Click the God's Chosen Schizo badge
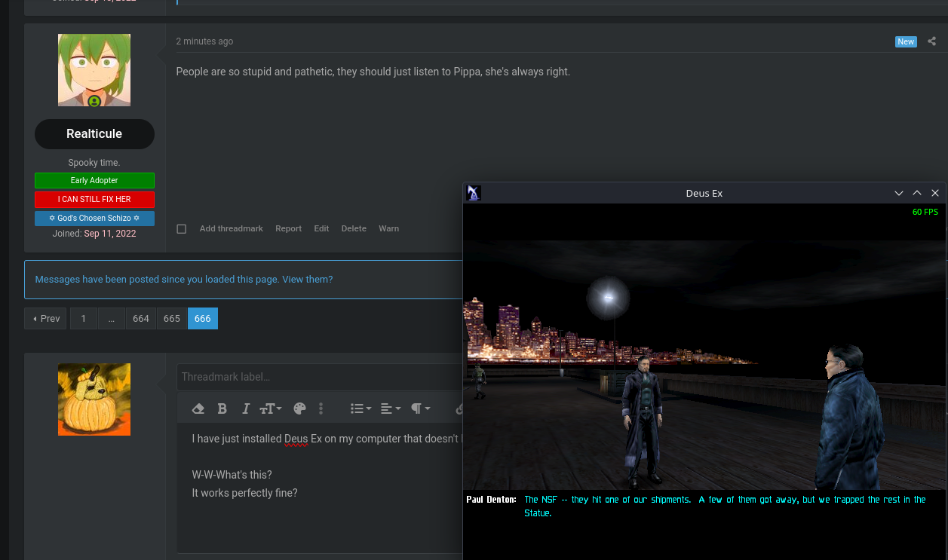This screenshot has width=948, height=560. 94,219
